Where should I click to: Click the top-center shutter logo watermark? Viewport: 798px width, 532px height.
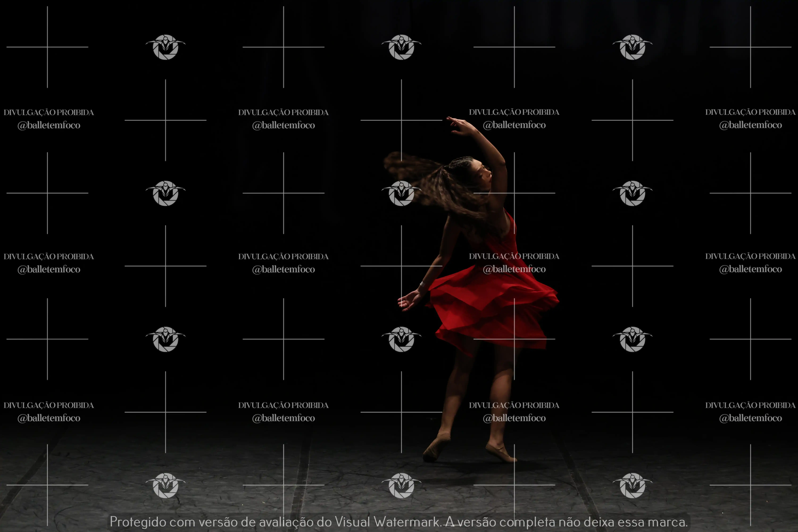[x=401, y=47]
